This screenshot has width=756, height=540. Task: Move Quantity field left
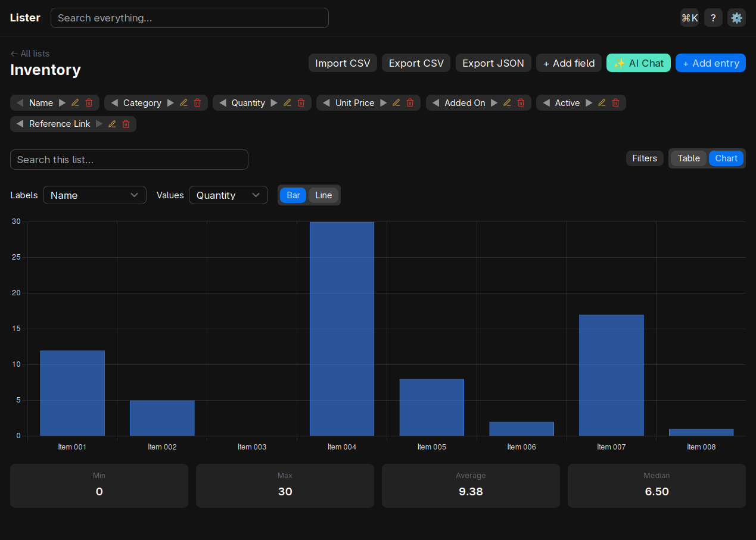[223, 103]
